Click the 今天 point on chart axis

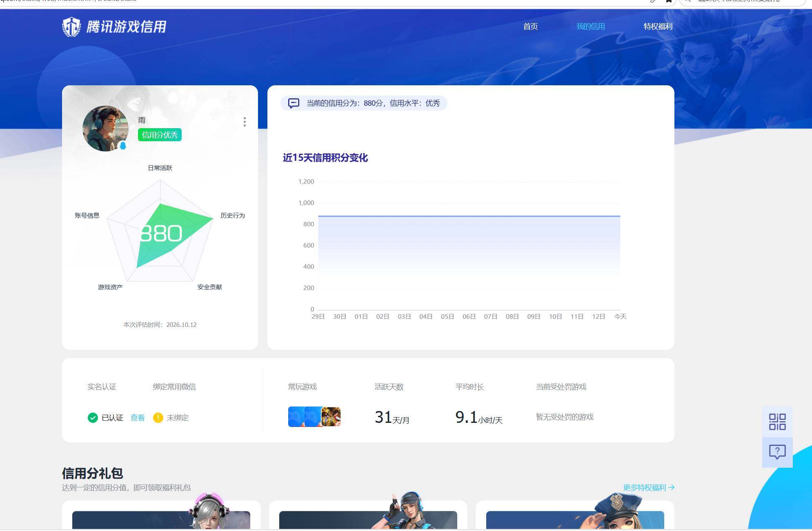[620, 316]
